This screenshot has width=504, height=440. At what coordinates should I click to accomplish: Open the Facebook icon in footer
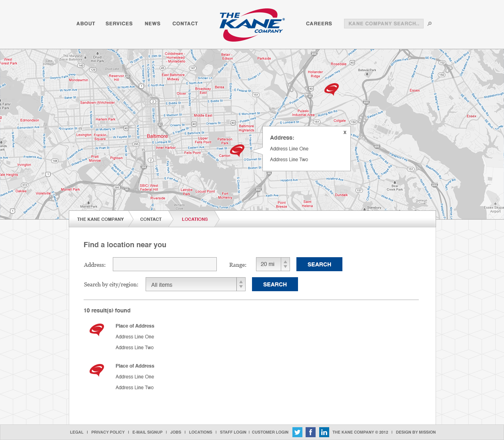[x=310, y=432]
